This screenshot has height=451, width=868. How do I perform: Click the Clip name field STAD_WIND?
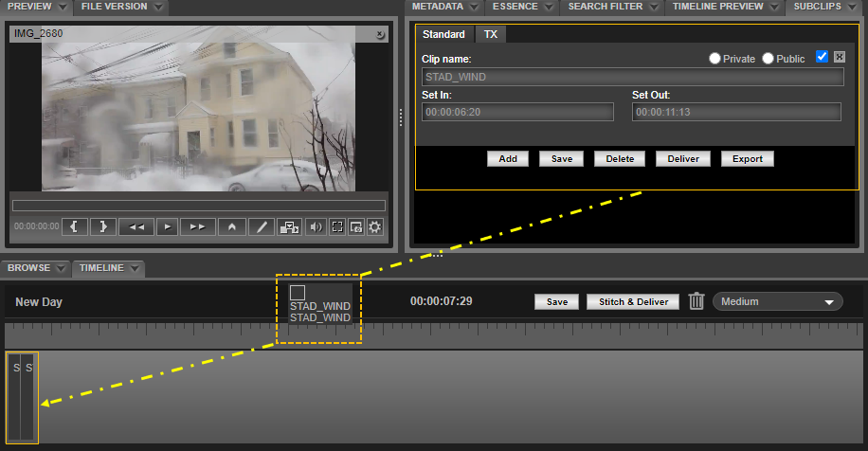(x=633, y=77)
